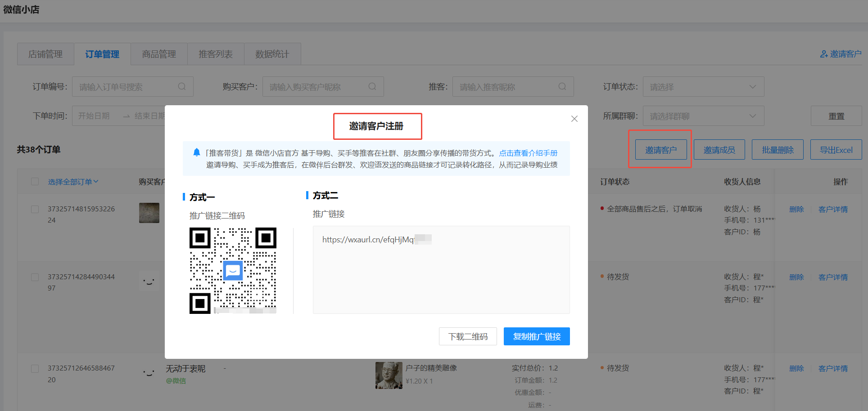868x411 pixels.
Task: Click the search icon in 推客 field
Action: pos(562,86)
